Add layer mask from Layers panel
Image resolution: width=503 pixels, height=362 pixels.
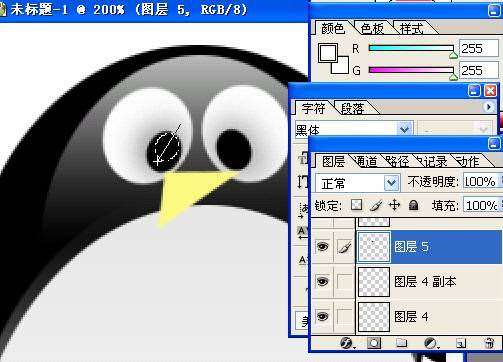(374, 343)
